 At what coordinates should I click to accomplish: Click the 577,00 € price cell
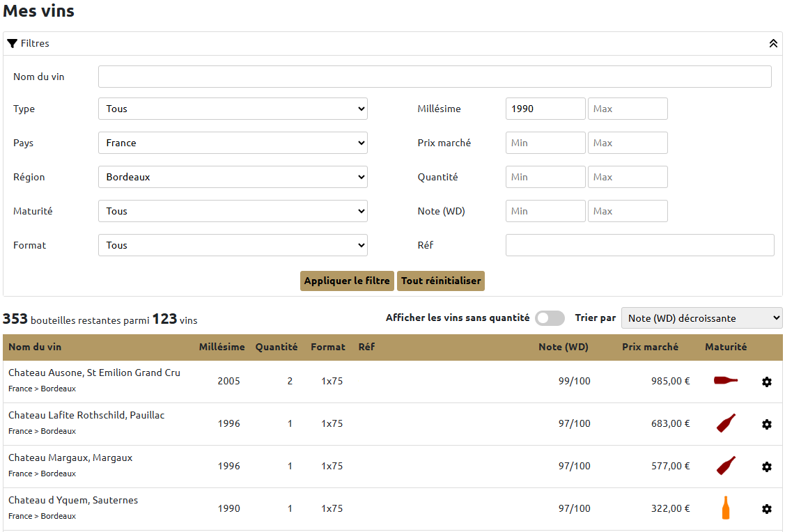click(670, 466)
